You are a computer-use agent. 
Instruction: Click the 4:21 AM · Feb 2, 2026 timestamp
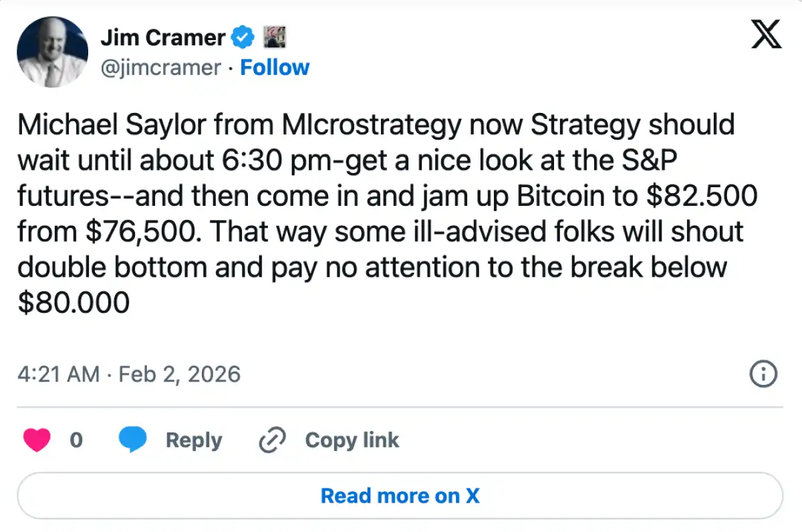pyautogui.click(x=128, y=374)
